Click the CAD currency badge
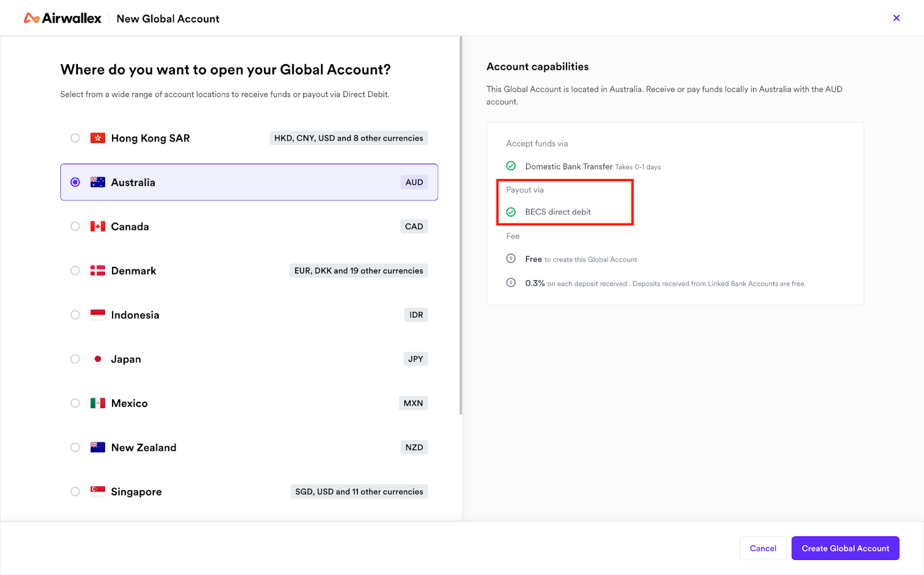This screenshot has height=575, width=924. pyautogui.click(x=414, y=227)
